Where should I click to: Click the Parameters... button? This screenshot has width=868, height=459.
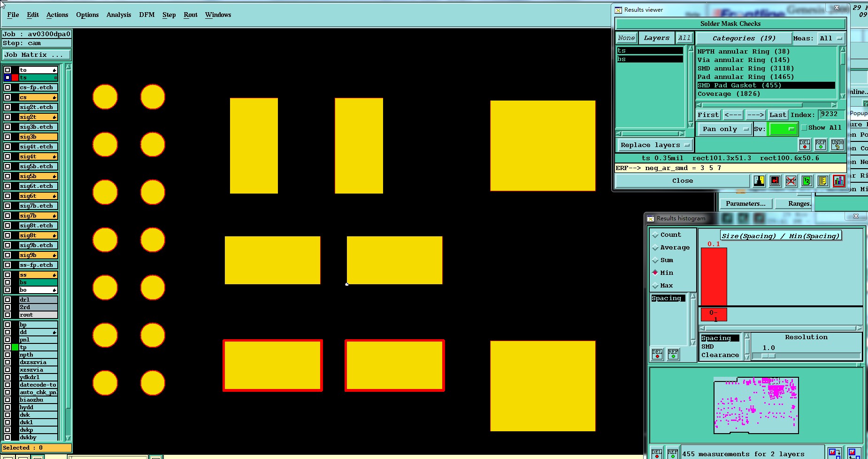[x=745, y=204]
